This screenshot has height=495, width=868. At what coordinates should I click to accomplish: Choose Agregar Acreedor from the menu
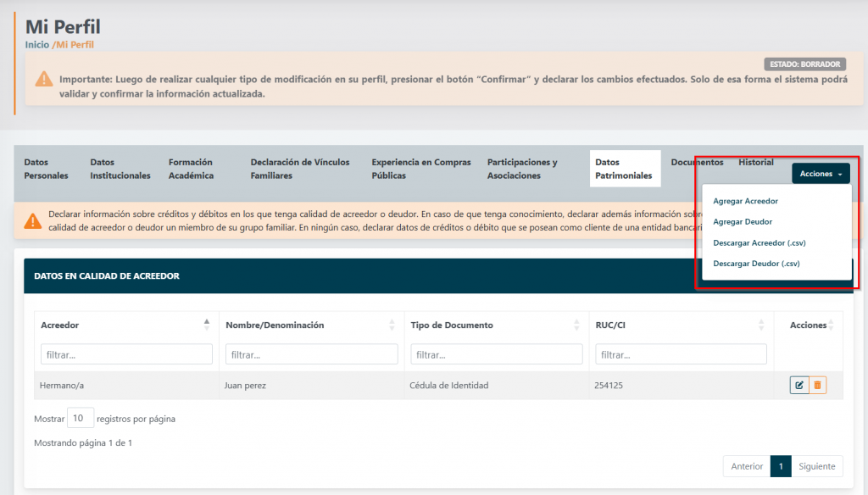(x=745, y=201)
